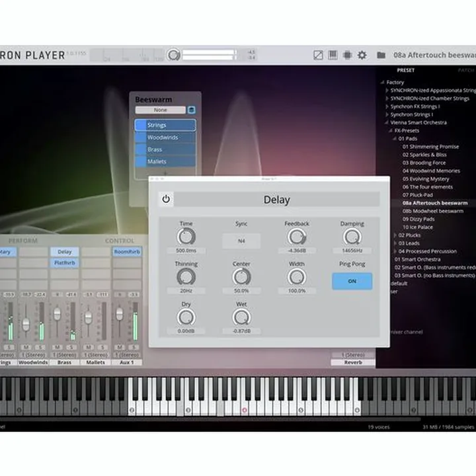The height and width of the screenshot is (476, 476).
Task: Collapse the 01 Pads folder
Action: (x=395, y=139)
